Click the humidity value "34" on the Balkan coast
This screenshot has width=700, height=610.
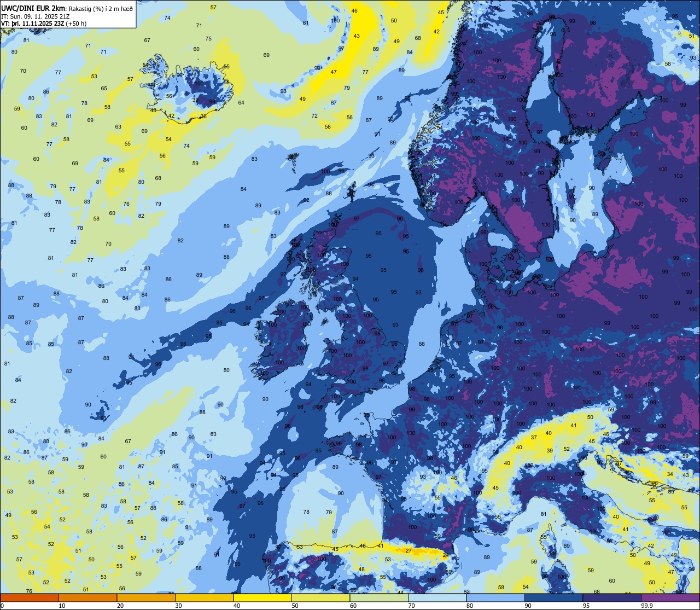coord(670,474)
